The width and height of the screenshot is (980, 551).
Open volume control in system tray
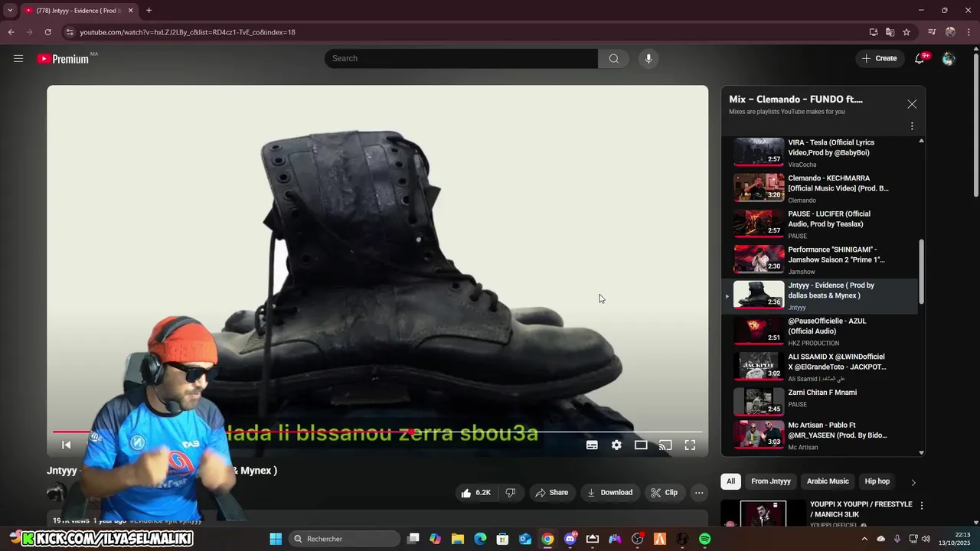tap(925, 539)
